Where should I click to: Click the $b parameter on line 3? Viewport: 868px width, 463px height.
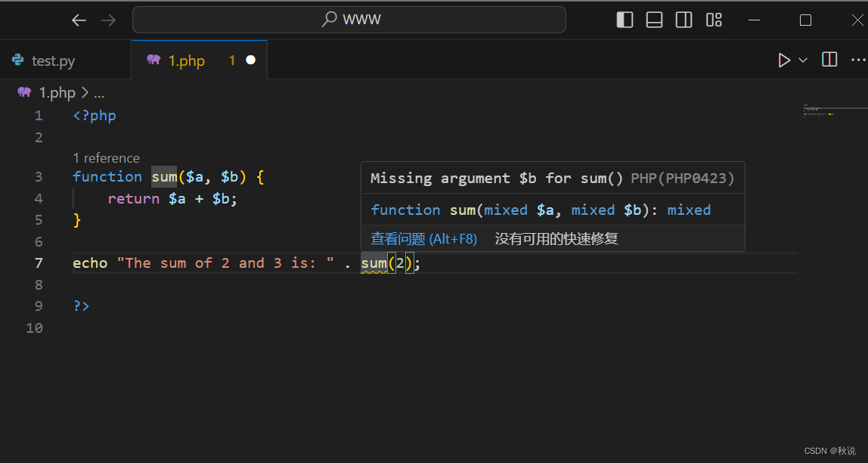pos(229,177)
